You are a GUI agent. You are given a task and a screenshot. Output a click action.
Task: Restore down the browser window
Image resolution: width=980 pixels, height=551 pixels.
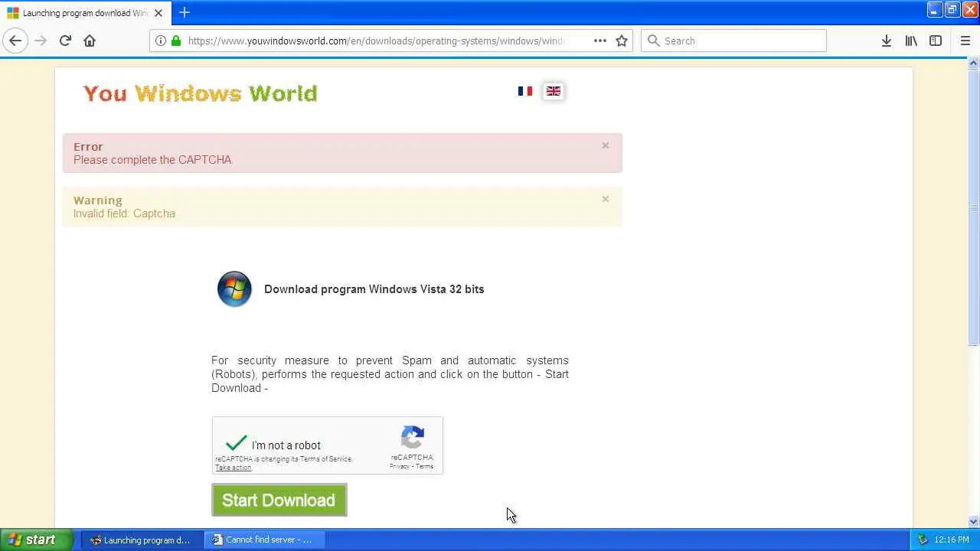pos(952,10)
